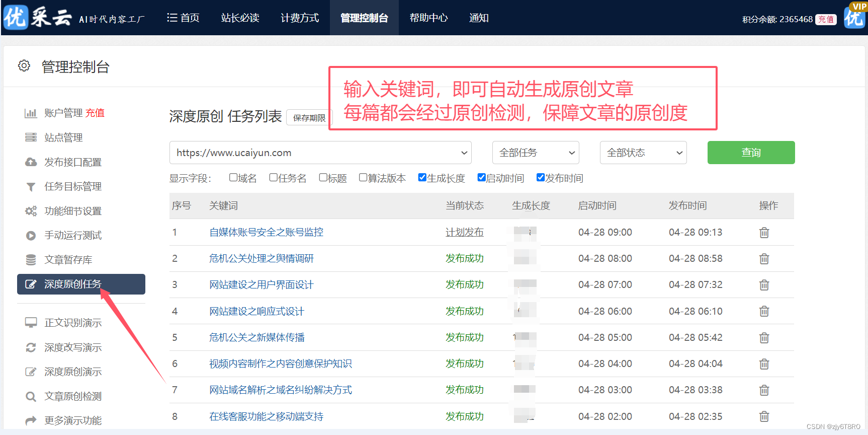Delete the 危机公关处理之舆情调研 task
Screen dimensions: 868x435
[x=764, y=259]
